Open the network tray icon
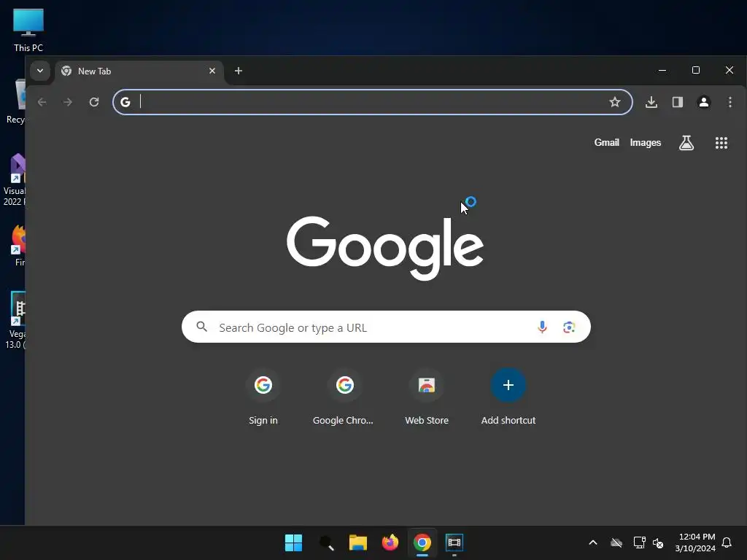Screen dimensions: 747x560 pyautogui.click(x=639, y=542)
